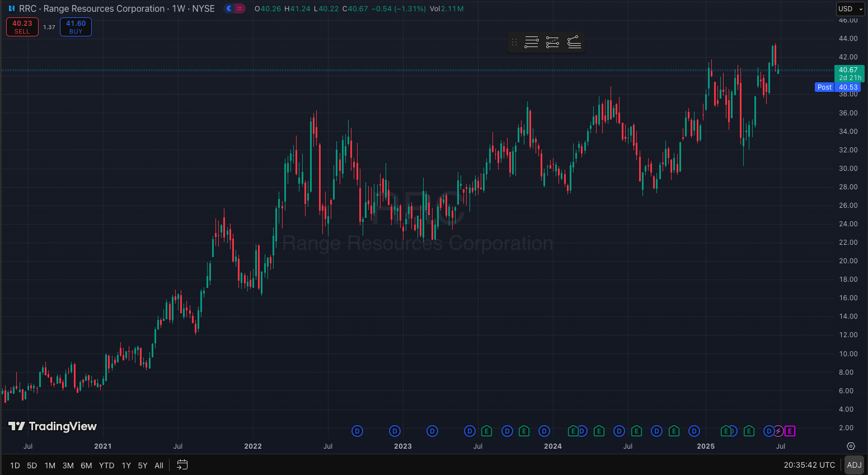Switch to the 1Y range
The image size is (868, 475).
[126, 465]
